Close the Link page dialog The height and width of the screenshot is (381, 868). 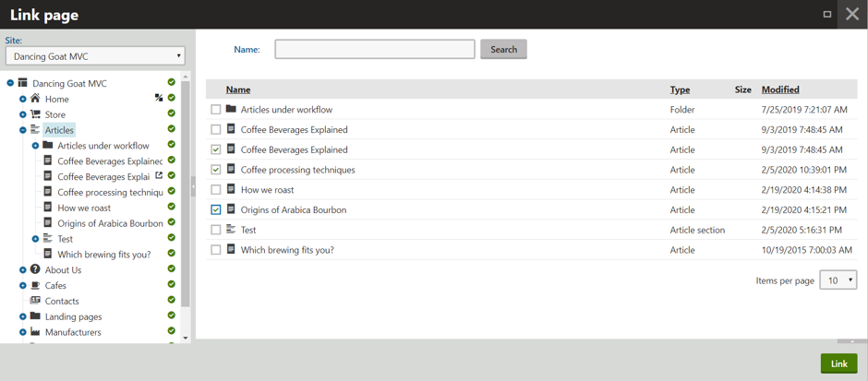(852, 15)
